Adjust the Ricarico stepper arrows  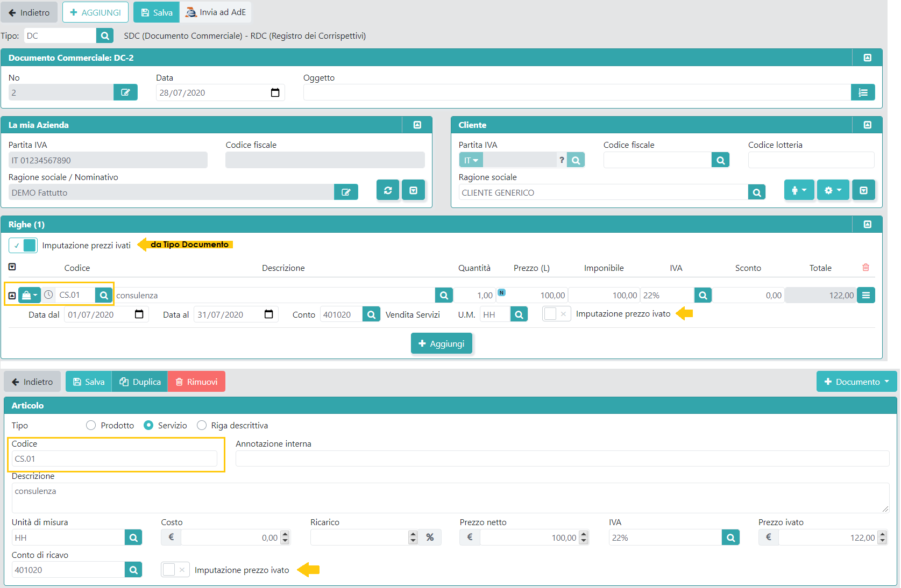(x=413, y=537)
